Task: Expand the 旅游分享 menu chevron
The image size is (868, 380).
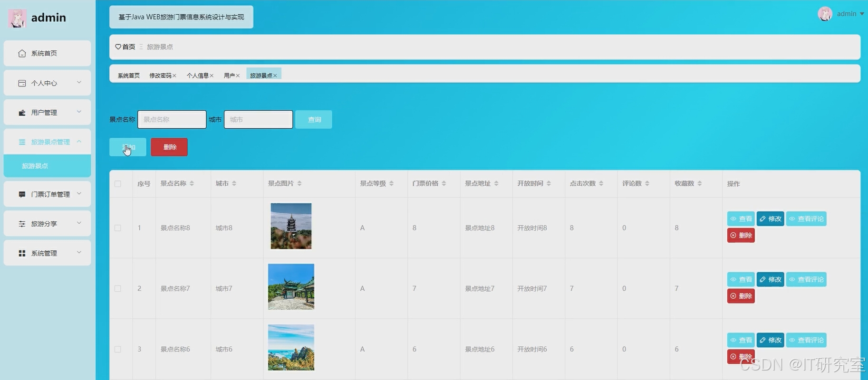Action: point(79,223)
